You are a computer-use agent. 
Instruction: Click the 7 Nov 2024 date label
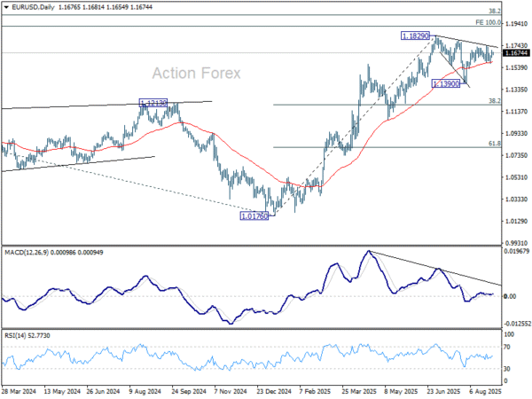point(231,392)
